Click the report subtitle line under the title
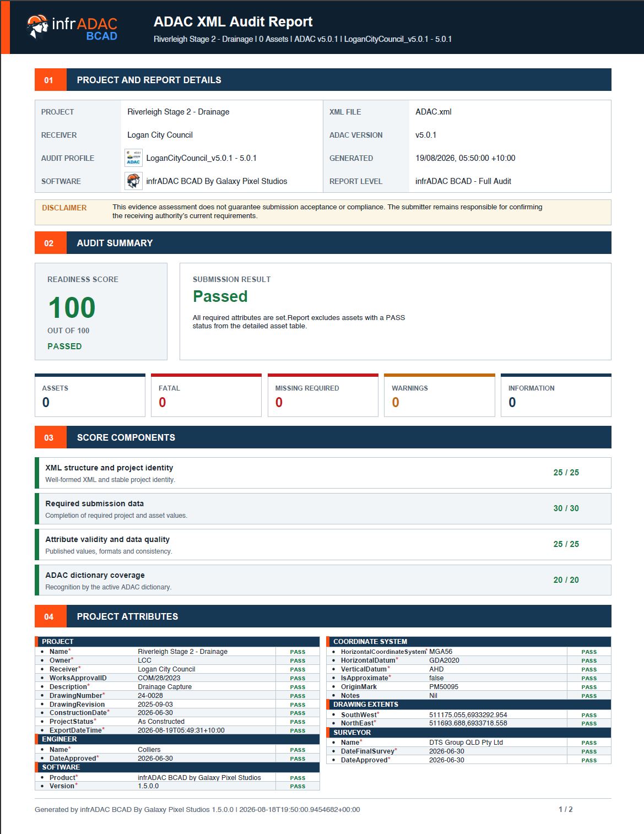 (302, 39)
